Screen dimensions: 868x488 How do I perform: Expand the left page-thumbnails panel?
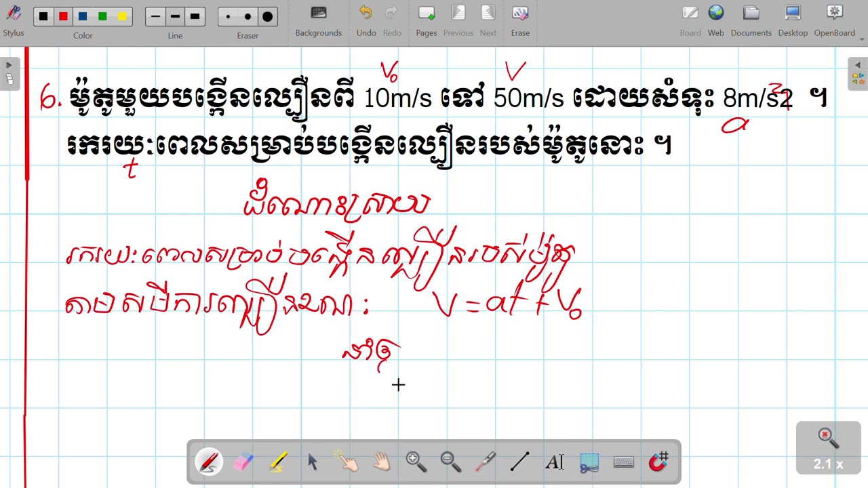click(x=9, y=73)
